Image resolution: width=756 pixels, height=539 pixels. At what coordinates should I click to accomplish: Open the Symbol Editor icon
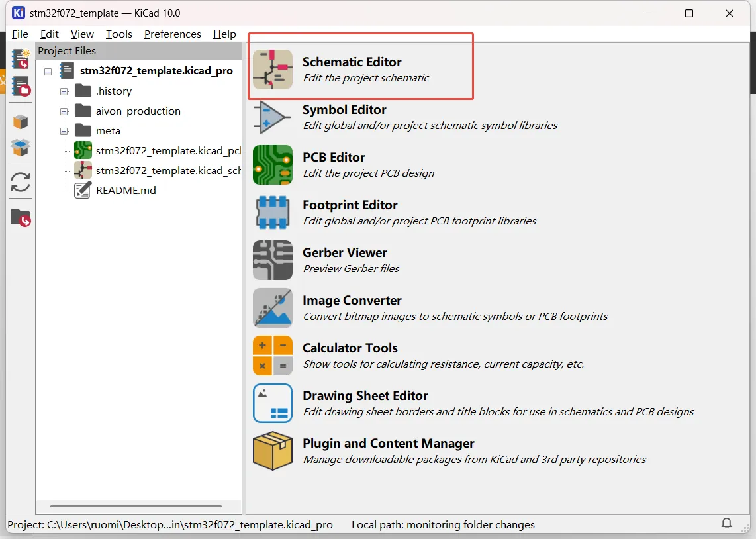pos(272,117)
